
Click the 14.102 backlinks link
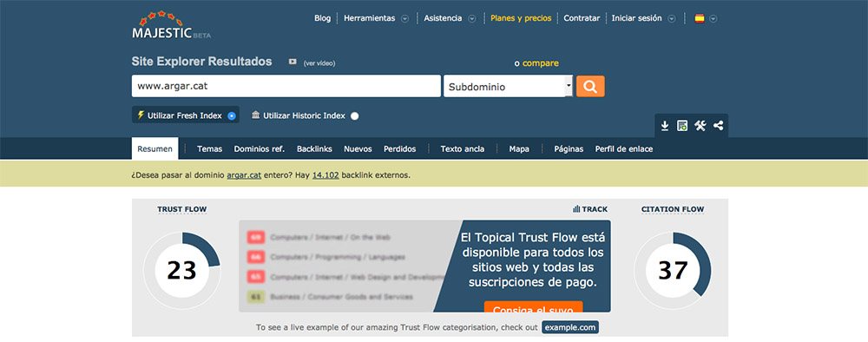[x=325, y=175]
